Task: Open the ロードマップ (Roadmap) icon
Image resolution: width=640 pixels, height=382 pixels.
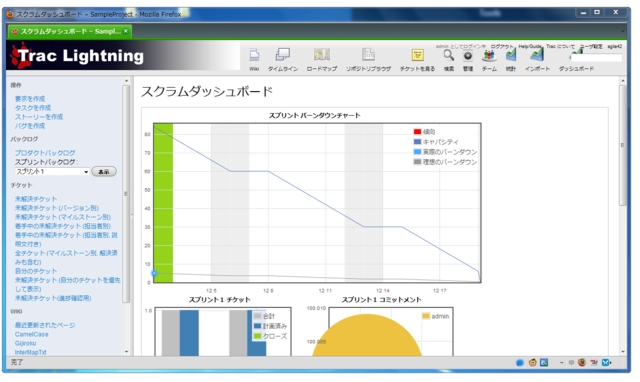Action: (x=322, y=55)
